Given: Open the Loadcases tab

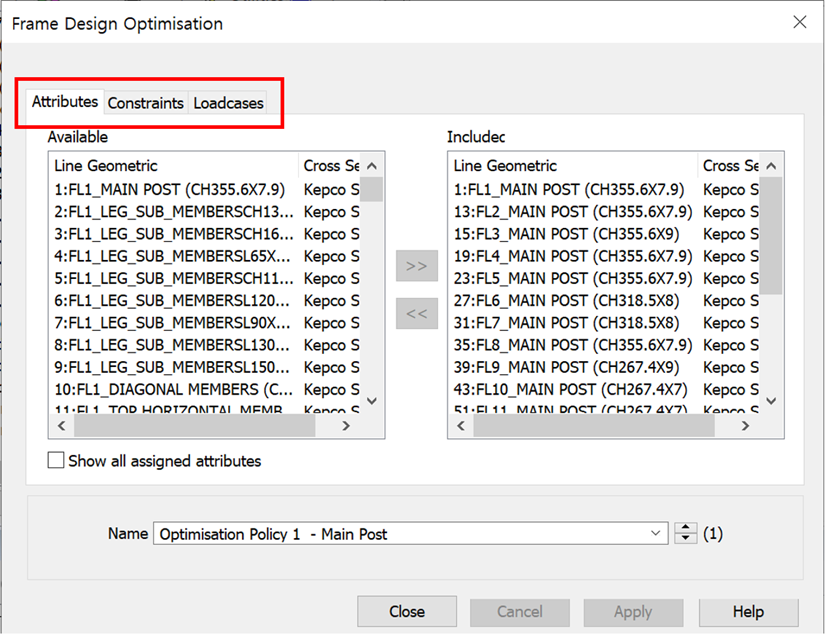Looking at the screenshot, I should pyautogui.click(x=228, y=103).
